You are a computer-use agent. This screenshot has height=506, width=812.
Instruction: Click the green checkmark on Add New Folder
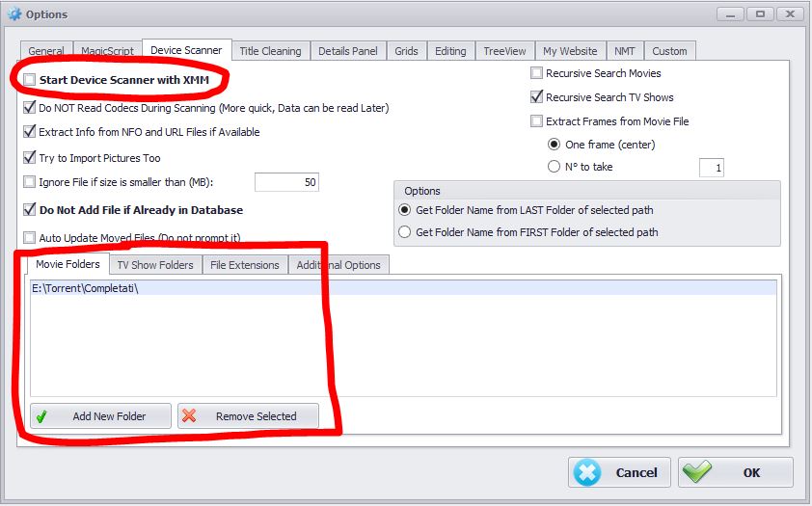[41, 416]
